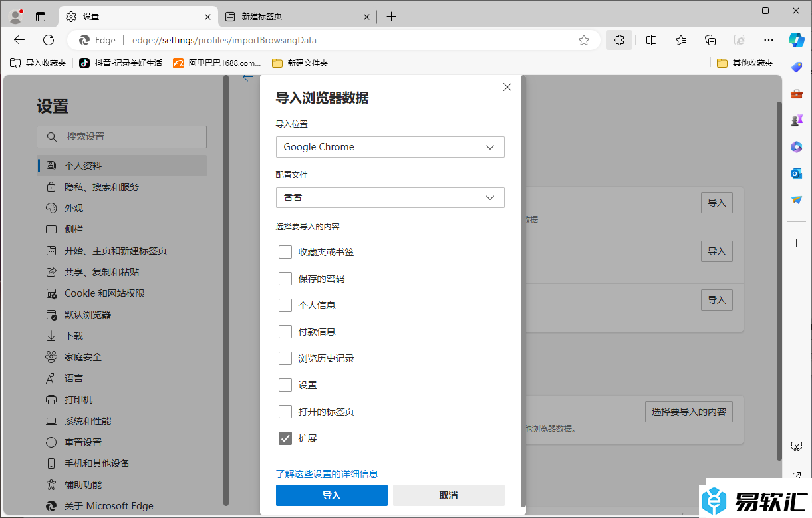This screenshot has height=518, width=812.
Task: Open 开始、主页和新建标签页 settings section
Action: tap(122, 251)
